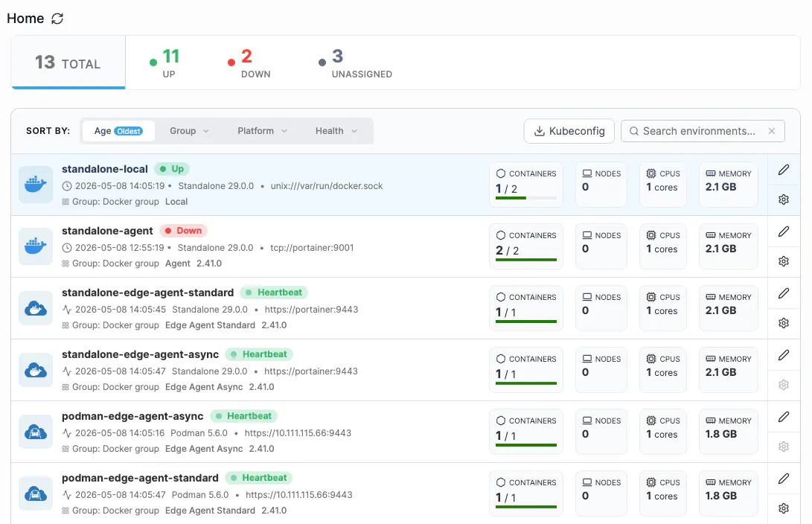
Task: Click the Docker whale icon for standalone-local
Action: (36, 185)
